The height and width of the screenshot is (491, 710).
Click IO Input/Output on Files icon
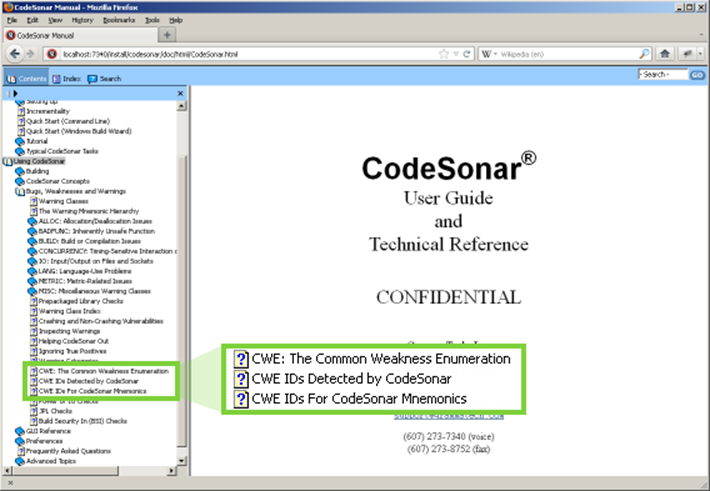point(32,261)
